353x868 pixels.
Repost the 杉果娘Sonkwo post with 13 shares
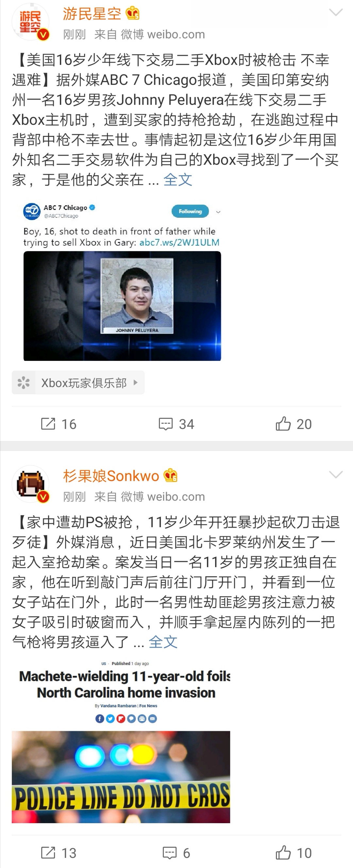click(x=59, y=853)
